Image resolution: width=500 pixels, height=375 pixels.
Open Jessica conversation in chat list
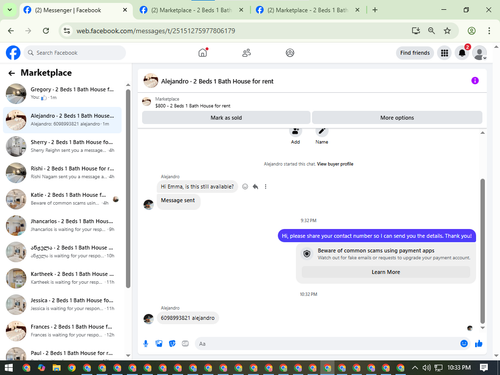pyautogui.click(x=62, y=304)
